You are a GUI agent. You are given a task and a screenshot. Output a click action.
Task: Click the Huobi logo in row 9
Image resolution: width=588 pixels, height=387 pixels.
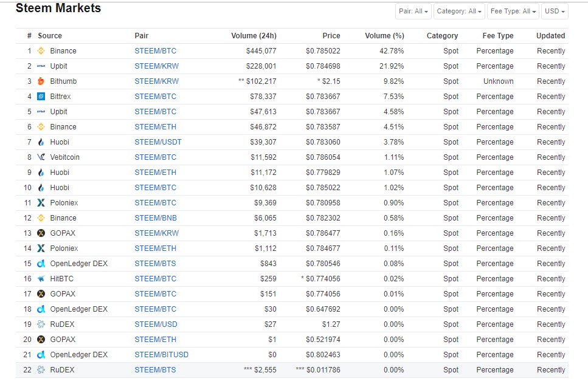tap(41, 173)
